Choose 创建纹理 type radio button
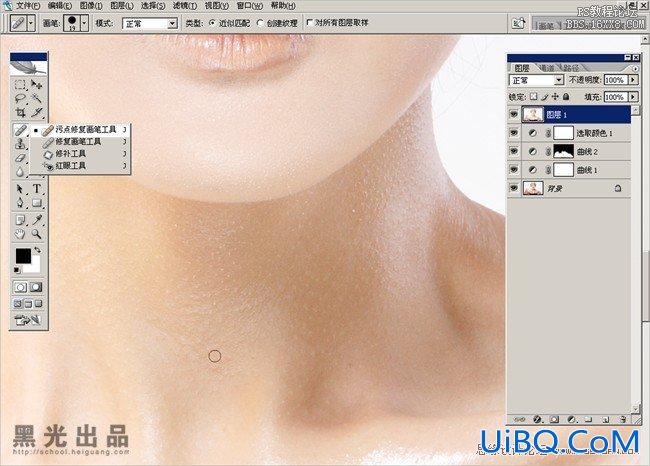Image resolution: width=650 pixels, height=466 pixels. tap(260, 23)
